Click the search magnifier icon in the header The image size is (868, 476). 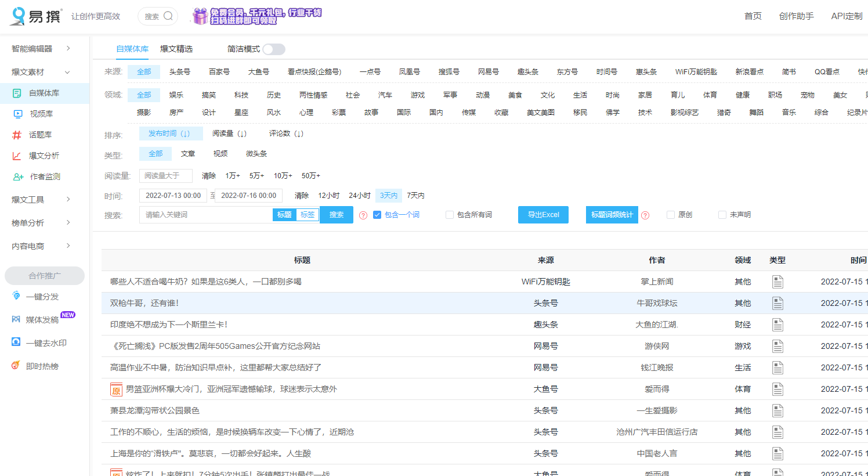[x=168, y=16]
